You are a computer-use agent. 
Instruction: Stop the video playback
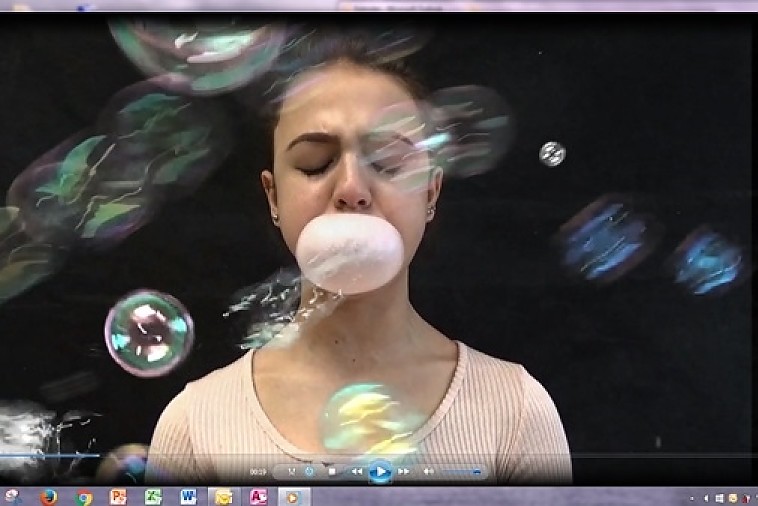(331, 471)
